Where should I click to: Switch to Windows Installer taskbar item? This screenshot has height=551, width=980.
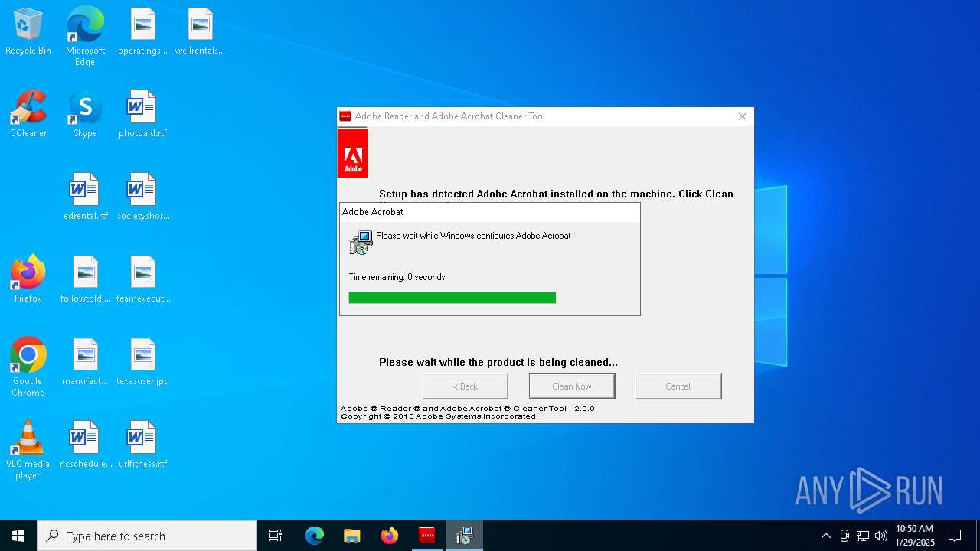[464, 536]
